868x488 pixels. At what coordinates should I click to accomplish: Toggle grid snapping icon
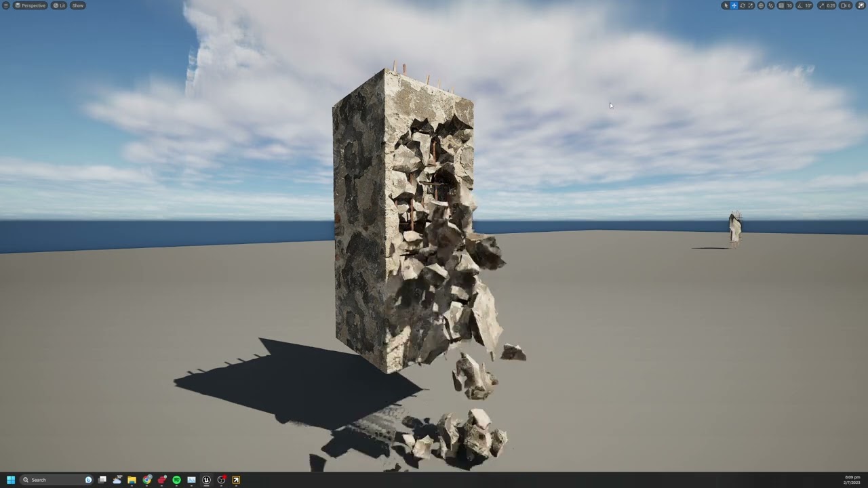(x=781, y=5)
